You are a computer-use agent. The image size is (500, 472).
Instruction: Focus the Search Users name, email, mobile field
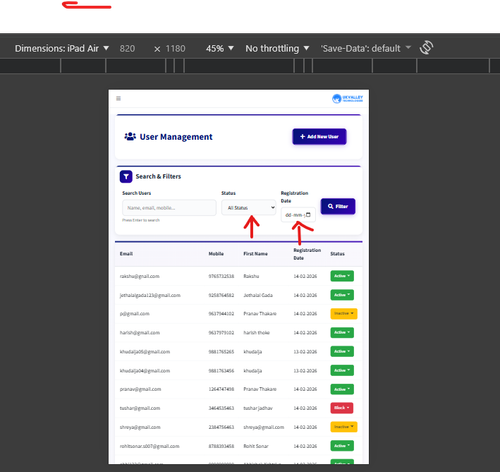pos(169,208)
